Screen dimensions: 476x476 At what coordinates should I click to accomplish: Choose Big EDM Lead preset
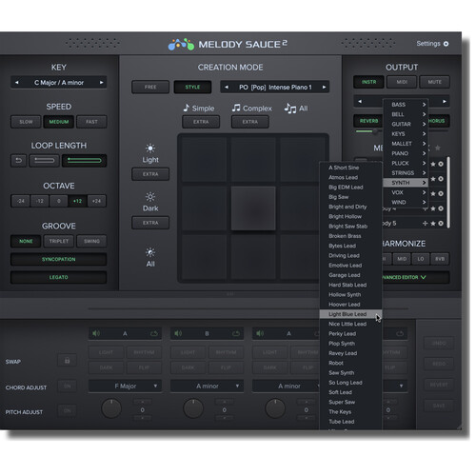[x=350, y=188]
